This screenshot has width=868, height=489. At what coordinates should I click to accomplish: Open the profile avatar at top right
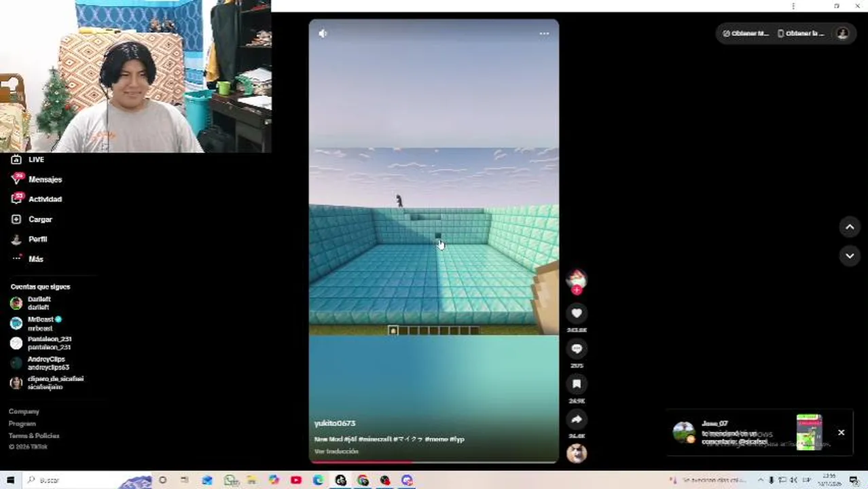(842, 33)
